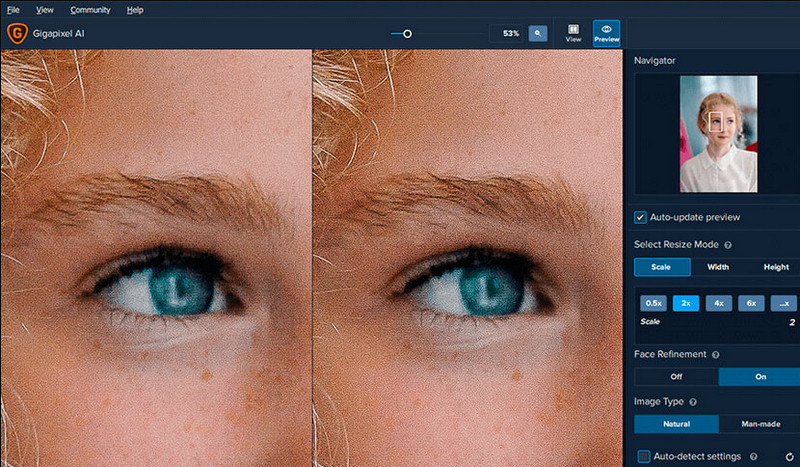Open the View layout options
This screenshot has height=467, width=800.
click(x=573, y=33)
